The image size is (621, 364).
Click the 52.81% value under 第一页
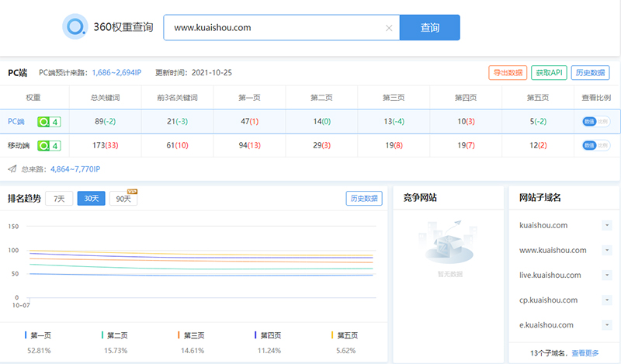point(39,351)
